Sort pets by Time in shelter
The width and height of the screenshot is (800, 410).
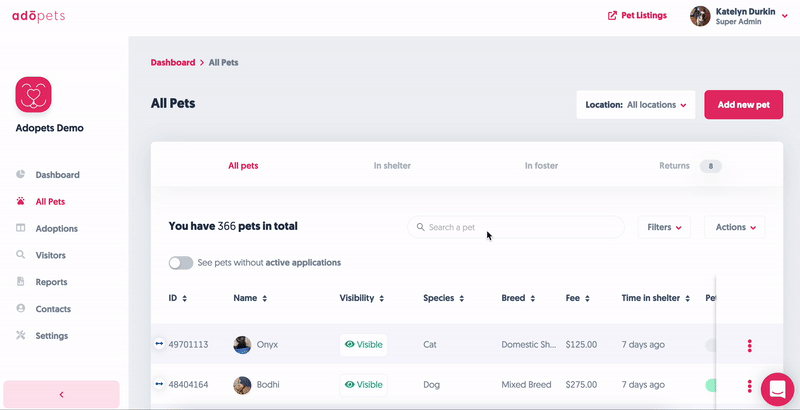690,298
